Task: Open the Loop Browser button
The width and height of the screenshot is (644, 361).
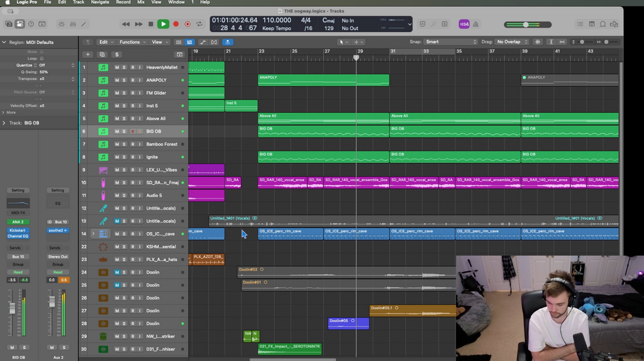Action: pos(602,25)
